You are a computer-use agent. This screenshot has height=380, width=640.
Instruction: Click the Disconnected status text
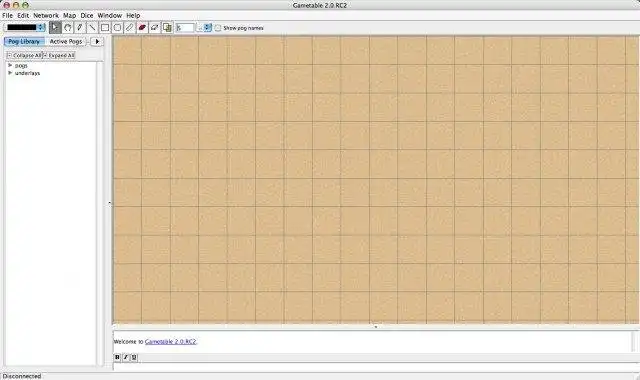[22, 376]
